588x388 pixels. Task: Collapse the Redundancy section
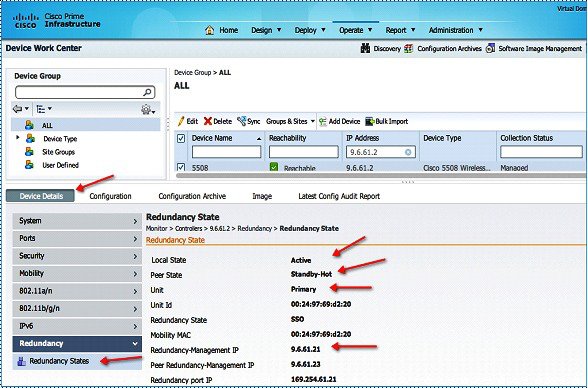77,344
